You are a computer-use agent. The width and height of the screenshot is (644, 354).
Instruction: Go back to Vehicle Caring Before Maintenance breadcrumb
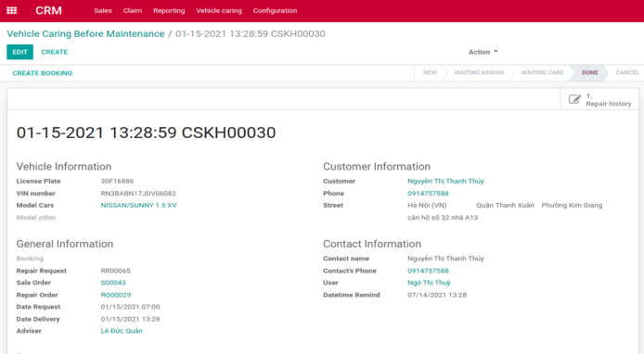point(85,33)
